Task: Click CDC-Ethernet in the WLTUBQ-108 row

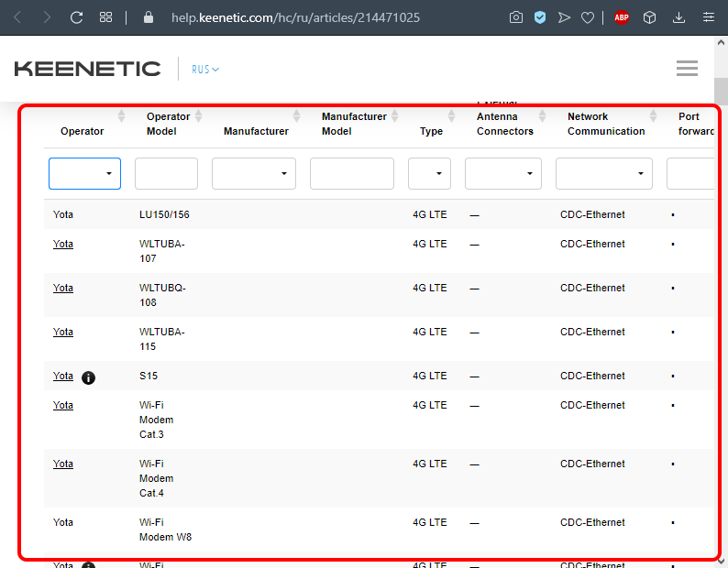Action: point(593,289)
